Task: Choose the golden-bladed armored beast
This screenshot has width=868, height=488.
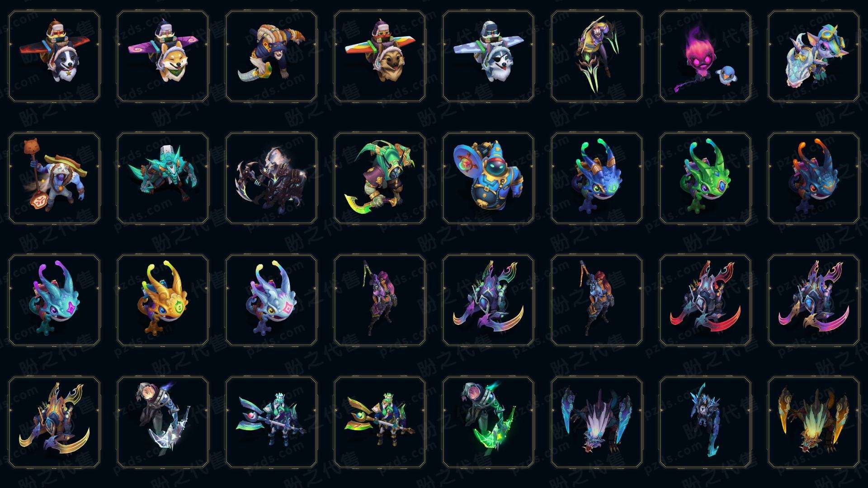Action: click(54, 422)
